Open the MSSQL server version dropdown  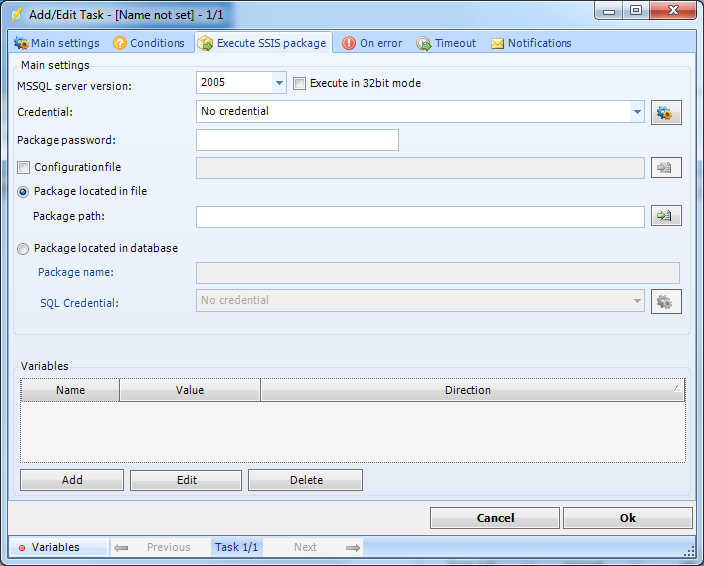(x=278, y=83)
